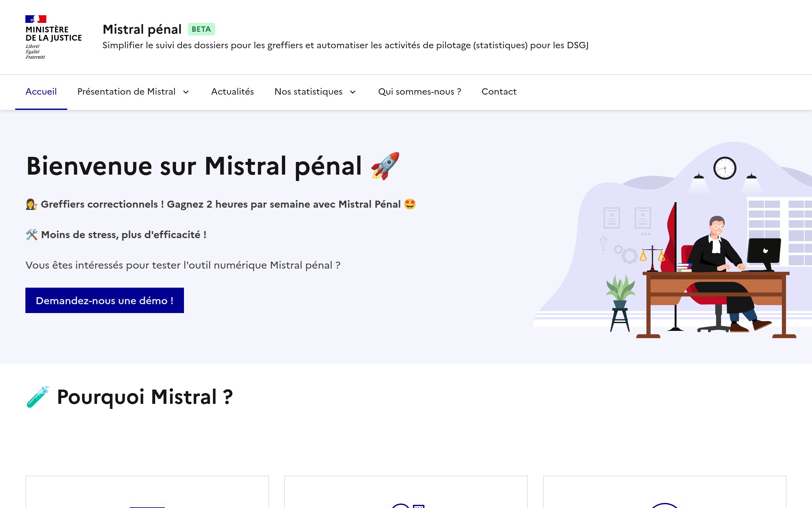Click the rocket emoji in heading

click(385, 166)
